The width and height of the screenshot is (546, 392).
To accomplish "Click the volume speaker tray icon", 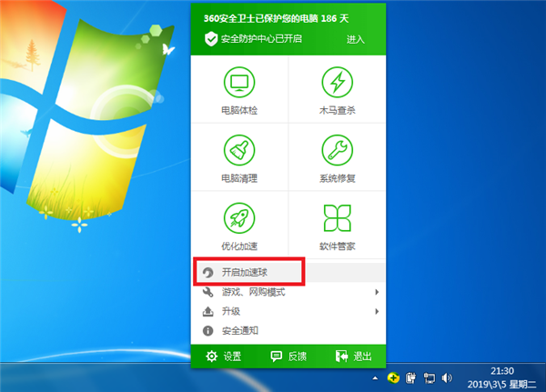I will click(447, 377).
